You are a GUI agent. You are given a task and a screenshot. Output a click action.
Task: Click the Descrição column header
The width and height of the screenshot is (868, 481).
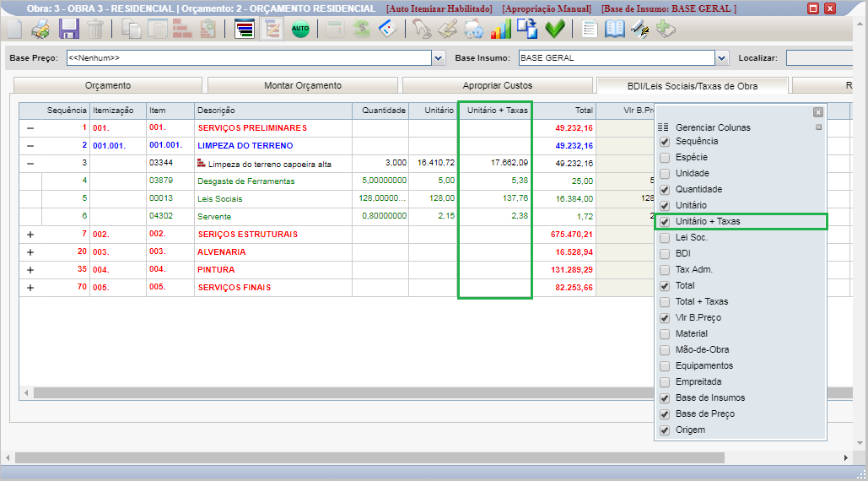click(273, 111)
